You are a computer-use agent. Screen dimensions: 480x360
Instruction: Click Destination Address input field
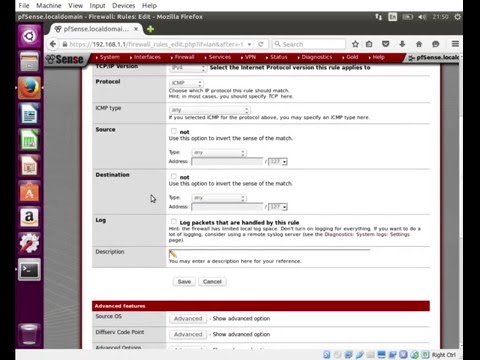click(x=228, y=207)
